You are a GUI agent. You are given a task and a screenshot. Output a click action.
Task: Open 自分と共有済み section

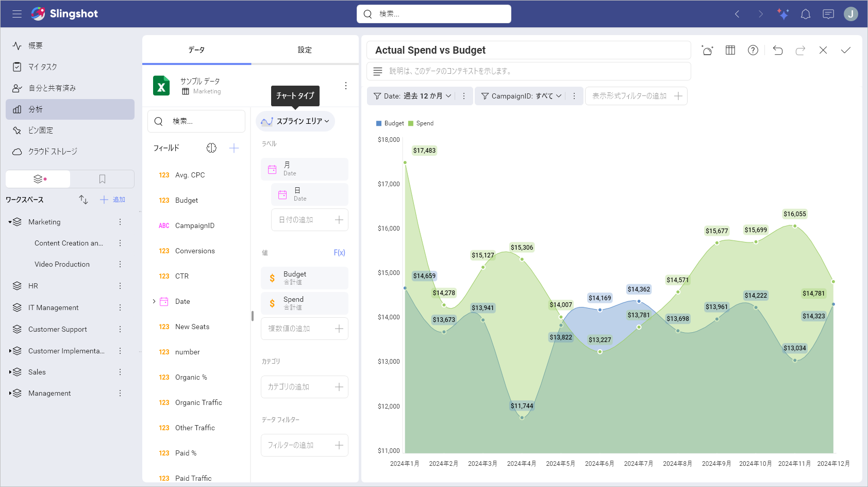[x=70, y=88]
